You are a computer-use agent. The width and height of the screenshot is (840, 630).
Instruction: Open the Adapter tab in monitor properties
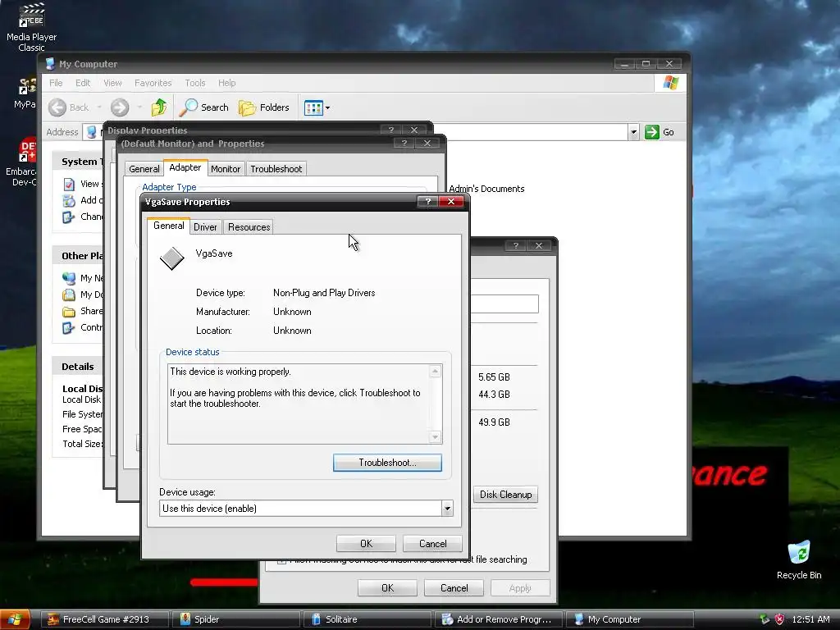coord(185,167)
